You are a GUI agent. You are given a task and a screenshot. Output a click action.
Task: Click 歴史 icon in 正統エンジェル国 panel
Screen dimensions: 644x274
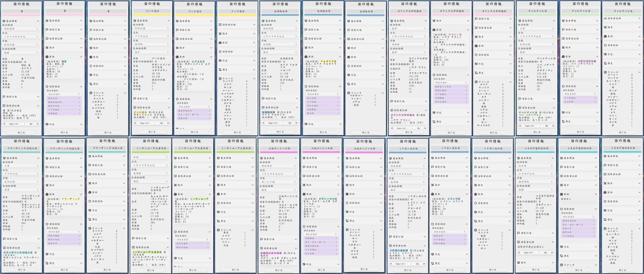click(347, 221)
